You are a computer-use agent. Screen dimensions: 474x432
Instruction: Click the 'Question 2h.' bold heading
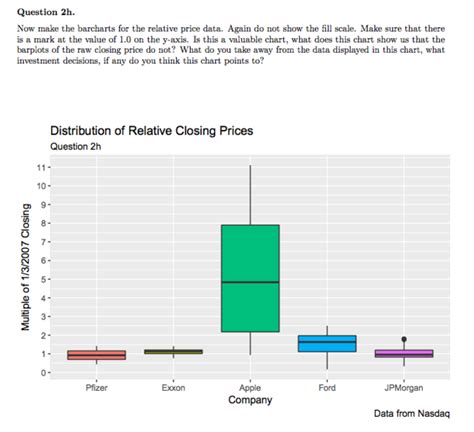pos(46,12)
